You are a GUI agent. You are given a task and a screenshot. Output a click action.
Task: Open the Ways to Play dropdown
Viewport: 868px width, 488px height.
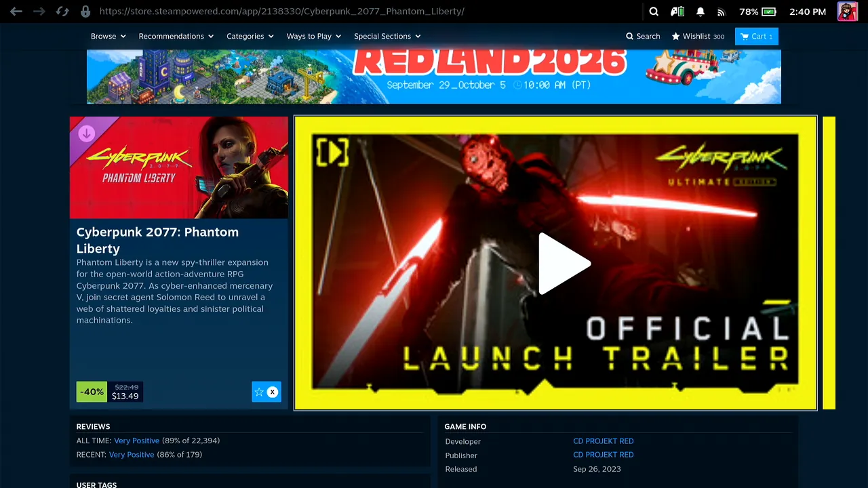pos(314,36)
